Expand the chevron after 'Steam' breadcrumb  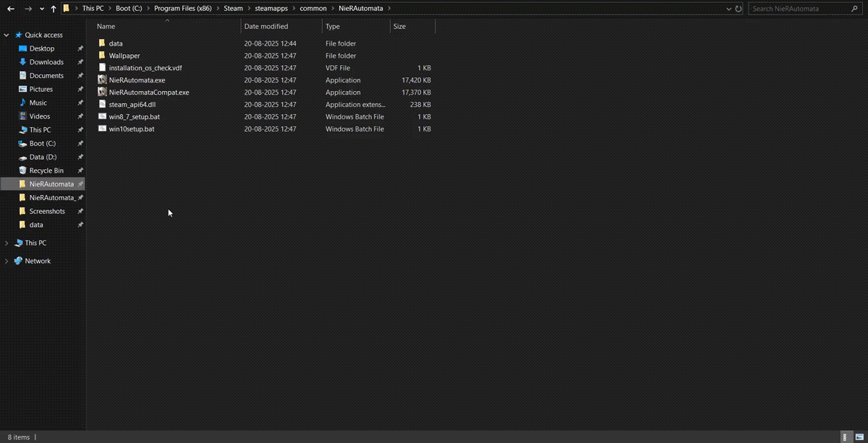click(249, 9)
